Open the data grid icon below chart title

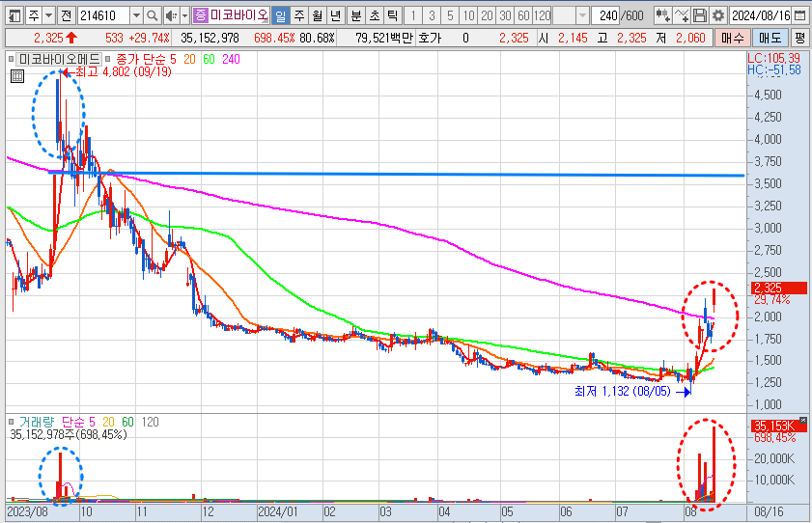pos(17,76)
